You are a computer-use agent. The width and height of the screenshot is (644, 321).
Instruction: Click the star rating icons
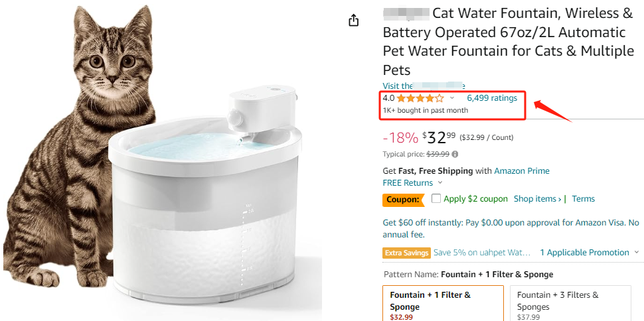[x=420, y=98]
